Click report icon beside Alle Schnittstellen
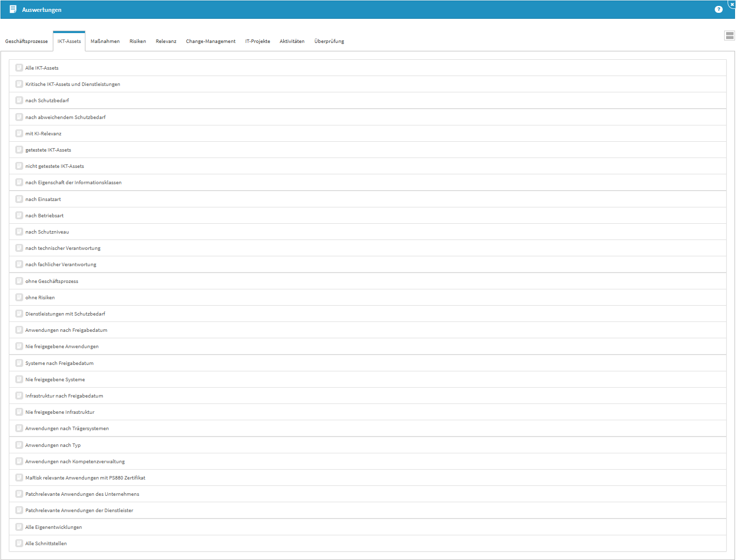This screenshot has width=736, height=560. [19, 543]
